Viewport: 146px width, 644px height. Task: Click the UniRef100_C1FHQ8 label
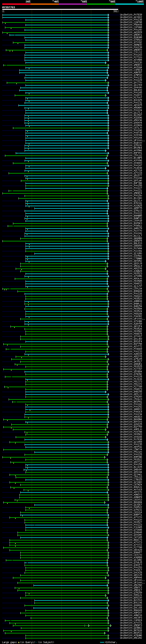tap(131, 27)
